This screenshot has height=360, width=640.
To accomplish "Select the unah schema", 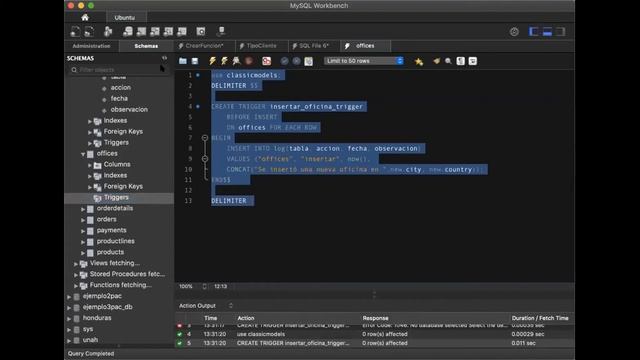I will pyautogui.click(x=90, y=340).
